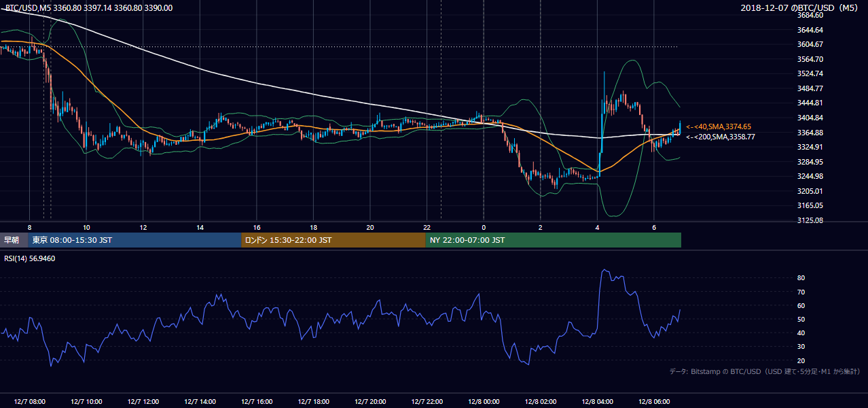Image resolution: width=868 pixels, height=408 pixels.
Task: Select the 12/7 10:00 date label
Action: (86, 402)
